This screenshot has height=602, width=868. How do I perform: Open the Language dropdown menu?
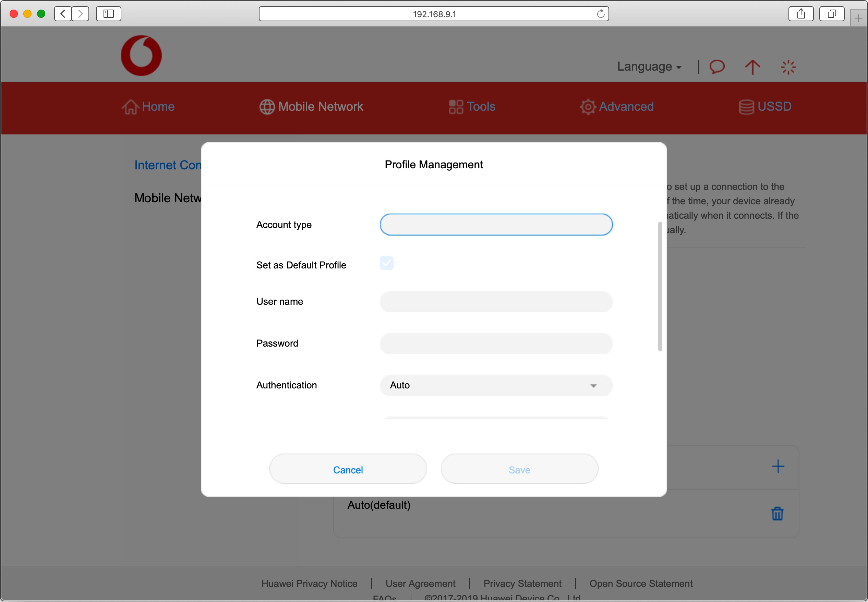649,67
